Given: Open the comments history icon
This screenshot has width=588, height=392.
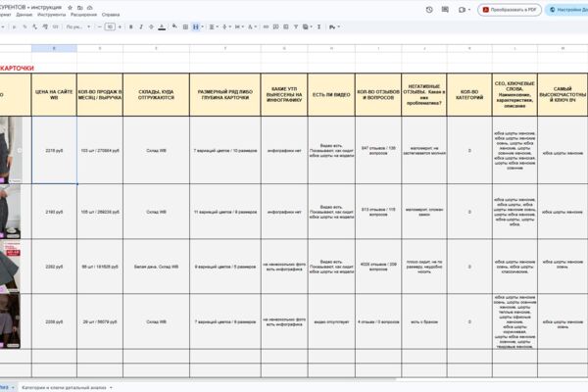Looking at the screenshot, I should point(445,10).
